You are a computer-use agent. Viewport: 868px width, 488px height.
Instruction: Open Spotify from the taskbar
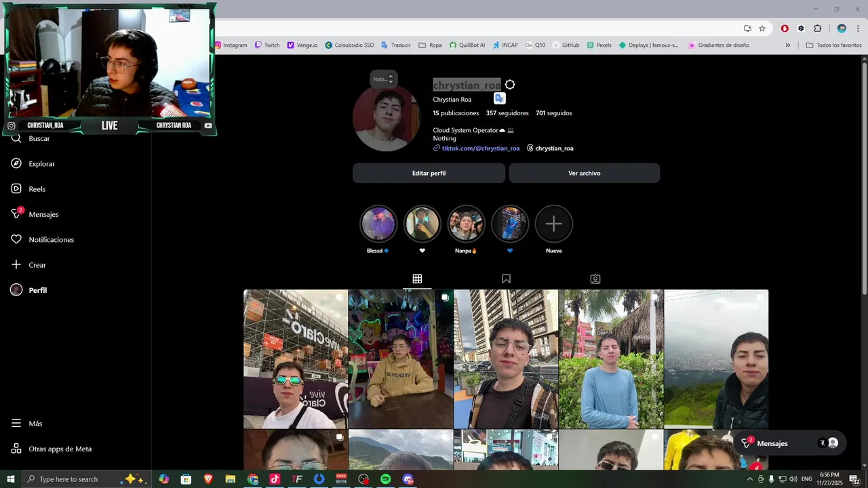(385, 479)
